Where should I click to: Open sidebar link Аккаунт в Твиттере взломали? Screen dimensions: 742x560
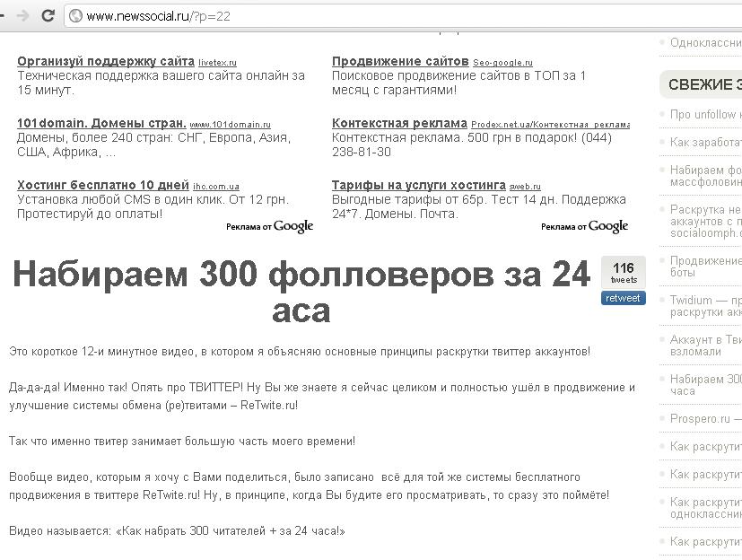coord(705,346)
